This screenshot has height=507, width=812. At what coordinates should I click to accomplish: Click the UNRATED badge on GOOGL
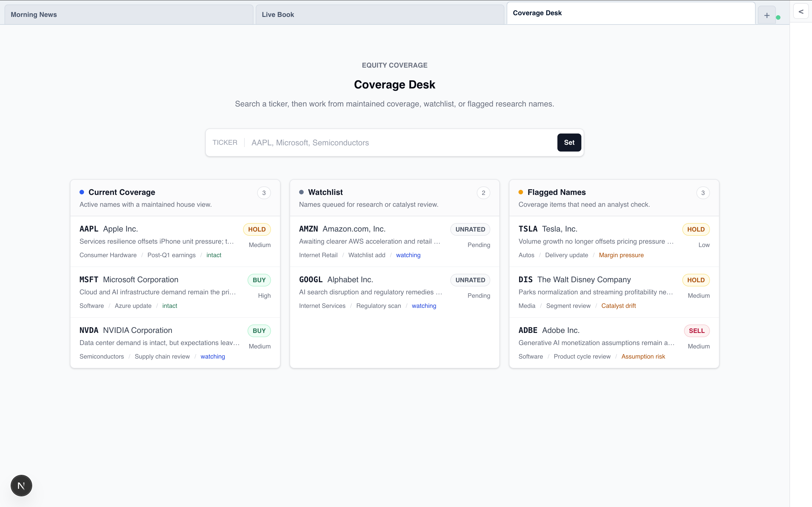(470, 280)
